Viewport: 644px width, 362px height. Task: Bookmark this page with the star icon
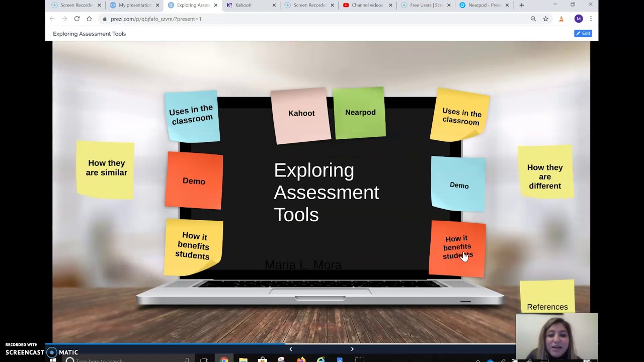pos(546,19)
